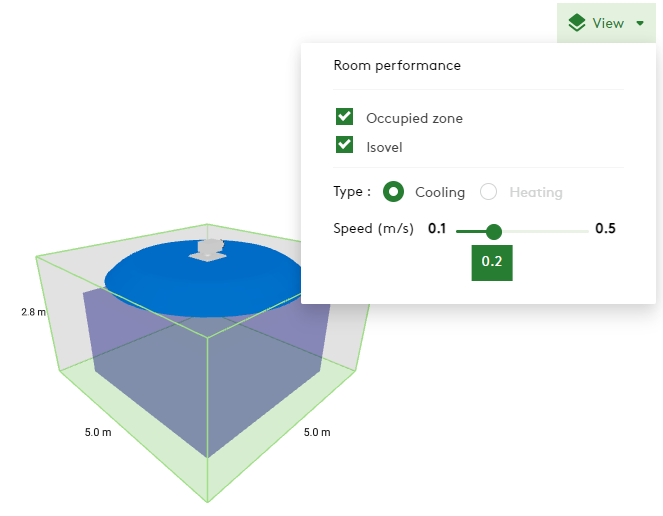Click the Occupied zone text label
The image size is (663, 516).
click(414, 118)
